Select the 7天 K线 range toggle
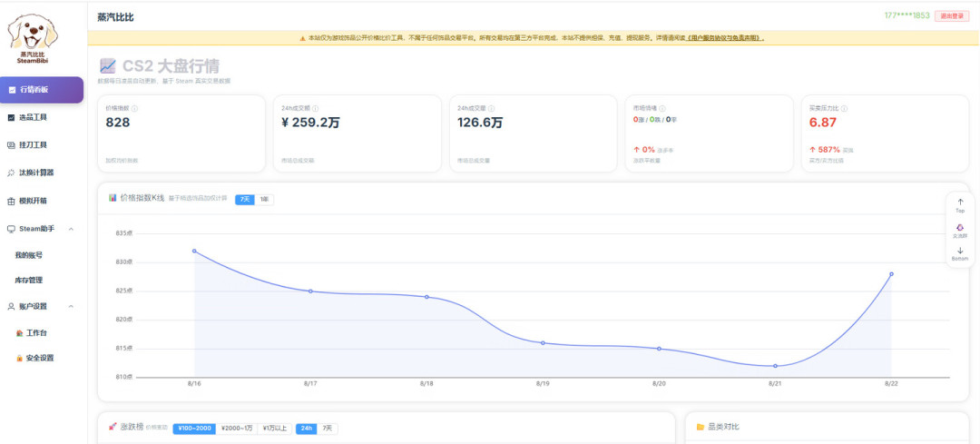 (245, 200)
